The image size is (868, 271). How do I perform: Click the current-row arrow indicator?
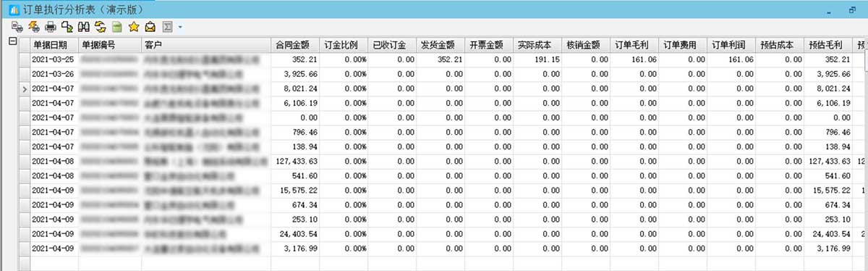tap(25, 88)
